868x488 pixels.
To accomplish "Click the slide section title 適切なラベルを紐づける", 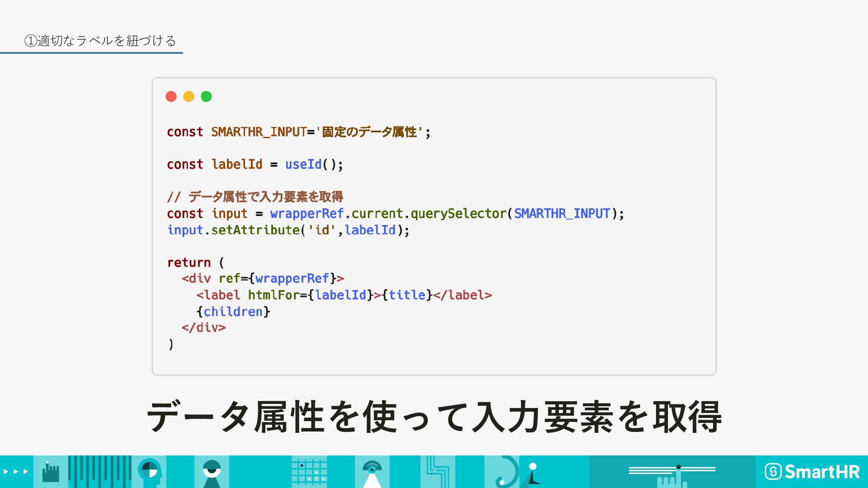I will [100, 41].
